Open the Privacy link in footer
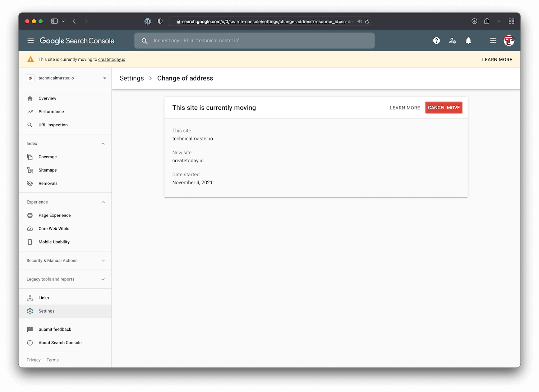This screenshot has width=539, height=392. click(33, 360)
